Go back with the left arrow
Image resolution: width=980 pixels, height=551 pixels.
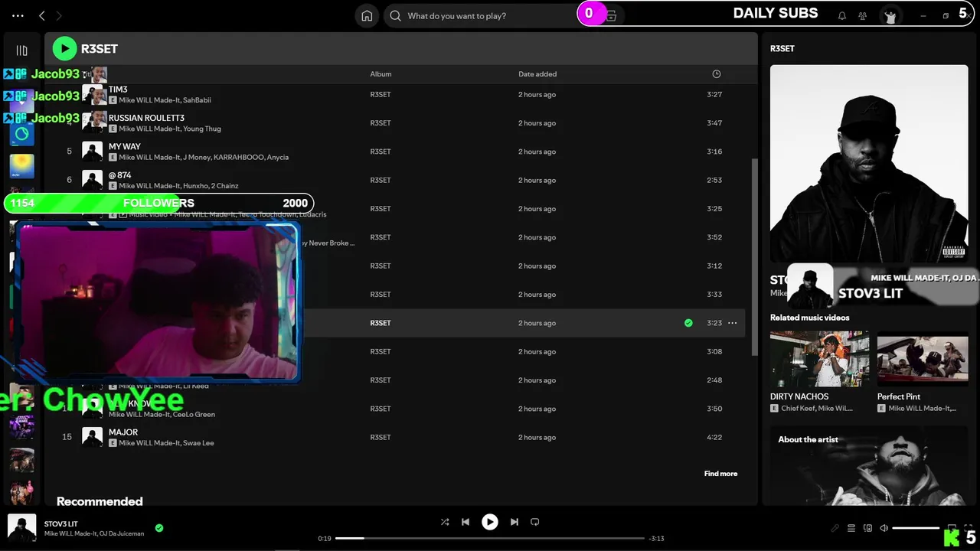click(x=42, y=15)
